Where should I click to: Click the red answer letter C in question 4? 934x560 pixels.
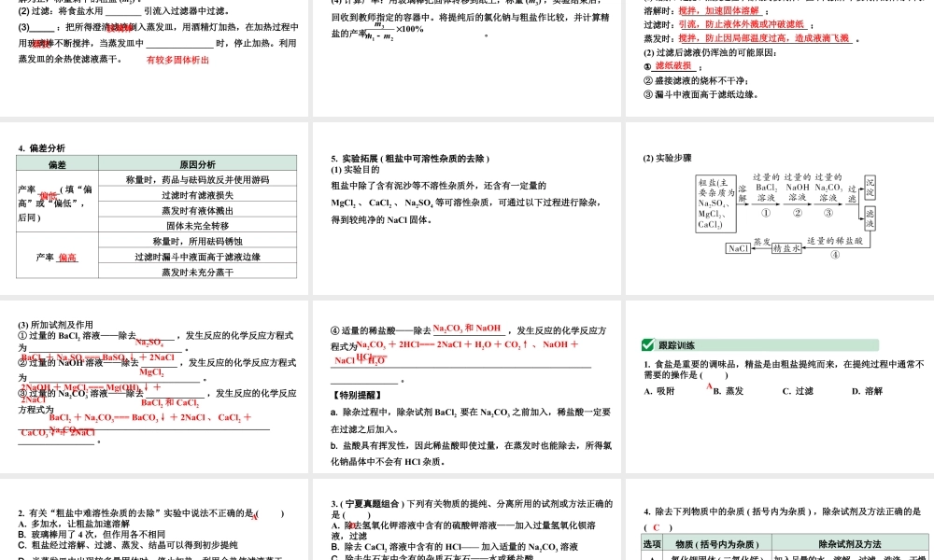click(656, 527)
